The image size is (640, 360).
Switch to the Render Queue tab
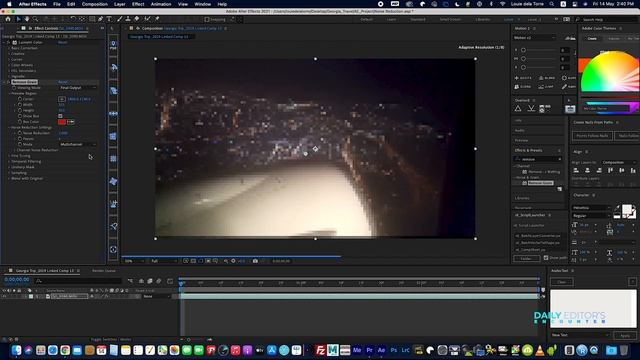tap(104, 271)
